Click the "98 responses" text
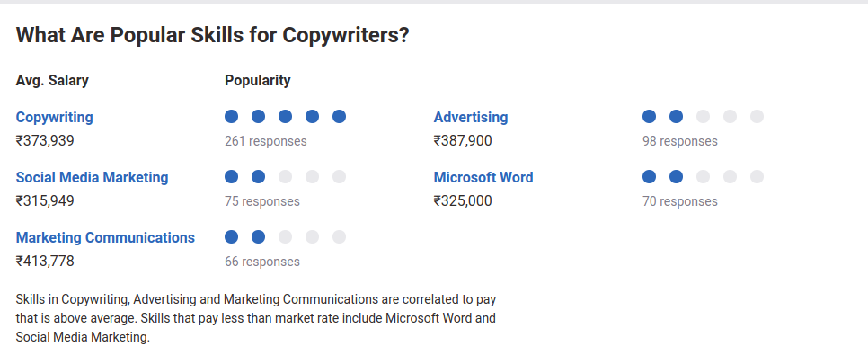868x364 pixels. [x=680, y=141]
